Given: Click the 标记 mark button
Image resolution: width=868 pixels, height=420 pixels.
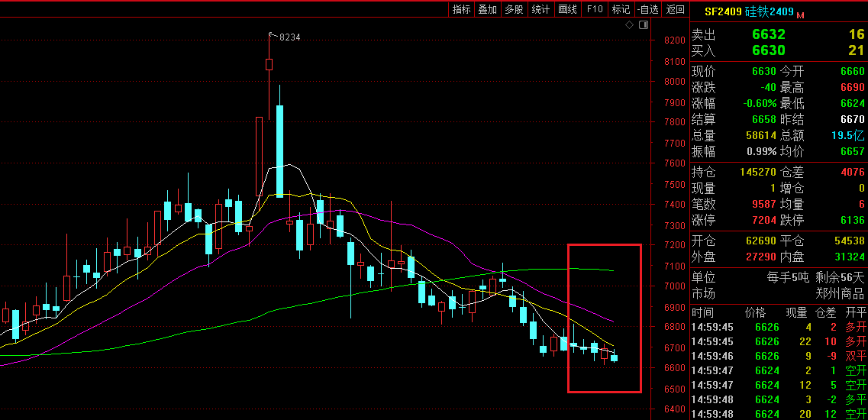Looking at the screenshot, I should point(621,10).
